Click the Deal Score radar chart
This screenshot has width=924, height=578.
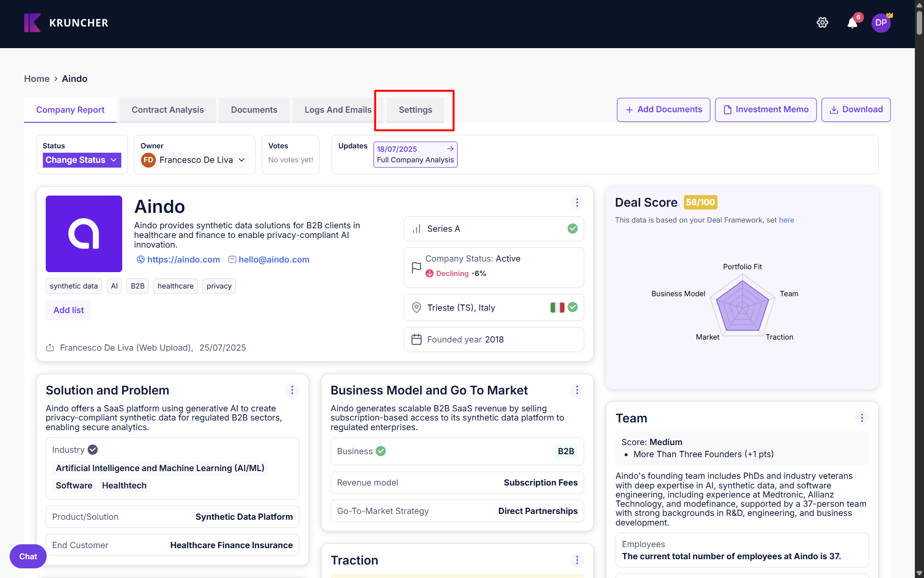click(x=743, y=305)
